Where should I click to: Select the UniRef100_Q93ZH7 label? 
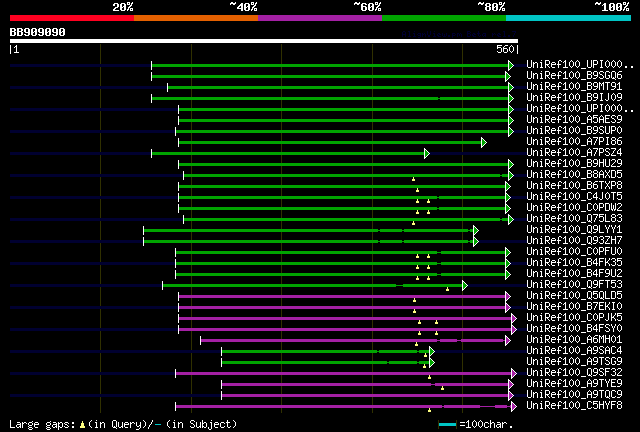point(574,241)
